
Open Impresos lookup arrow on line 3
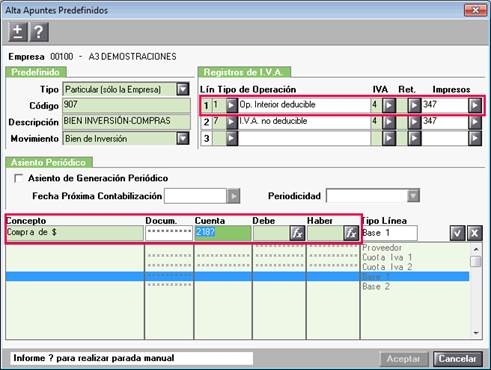[x=474, y=138]
